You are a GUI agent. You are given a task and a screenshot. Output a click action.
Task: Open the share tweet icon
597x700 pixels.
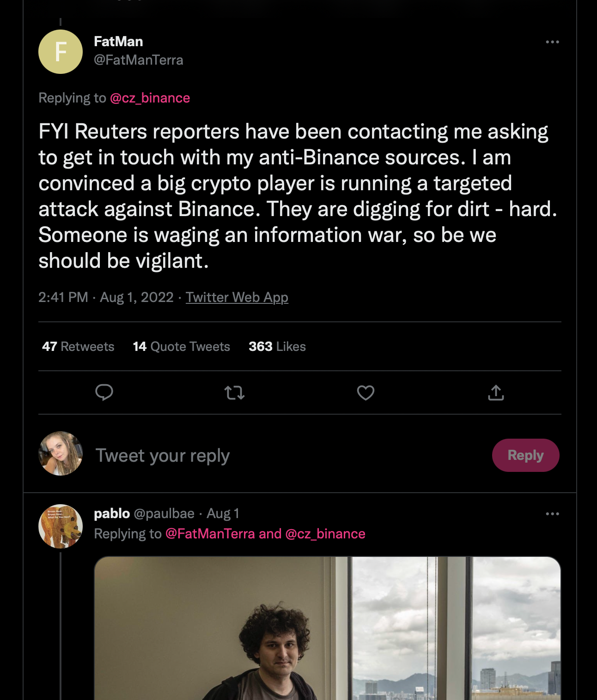[x=496, y=392]
